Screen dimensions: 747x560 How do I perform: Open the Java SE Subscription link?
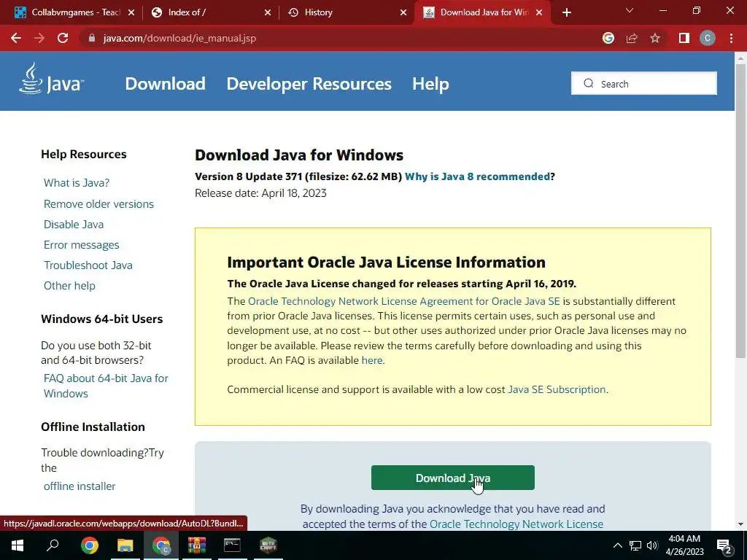tap(557, 389)
